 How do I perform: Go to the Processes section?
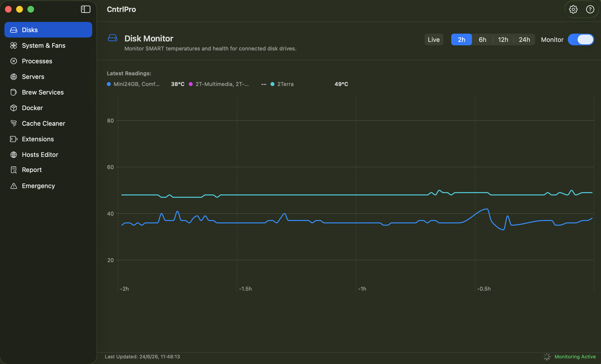point(48,61)
